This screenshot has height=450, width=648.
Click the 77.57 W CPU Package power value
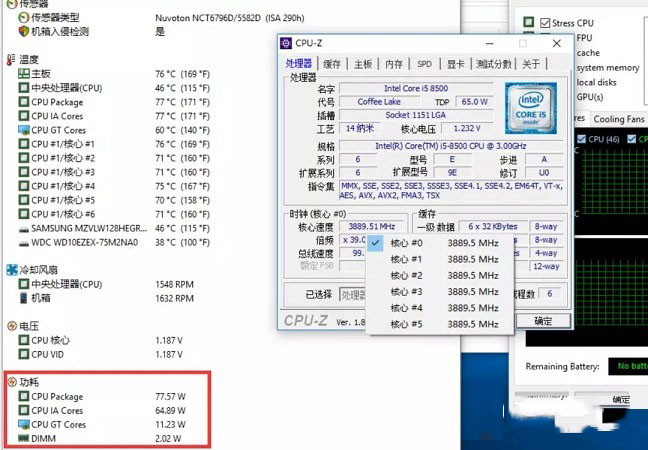(170, 397)
